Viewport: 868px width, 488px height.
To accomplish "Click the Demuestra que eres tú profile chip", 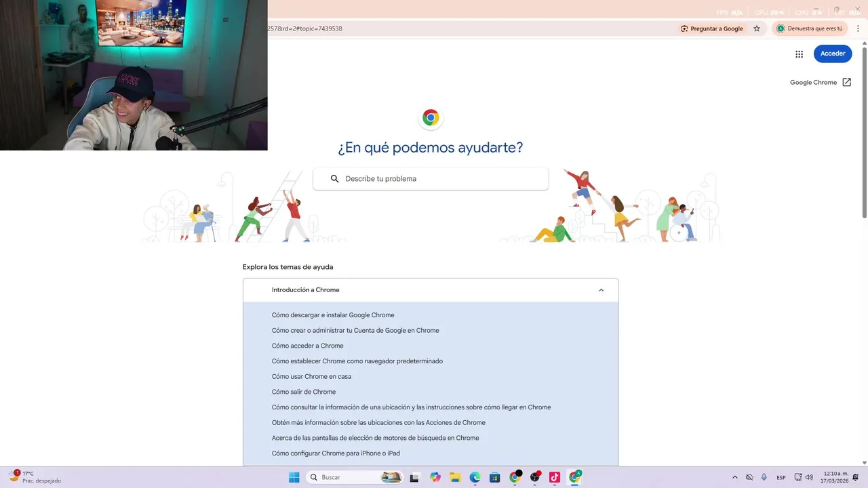I will [x=810, y=28].
